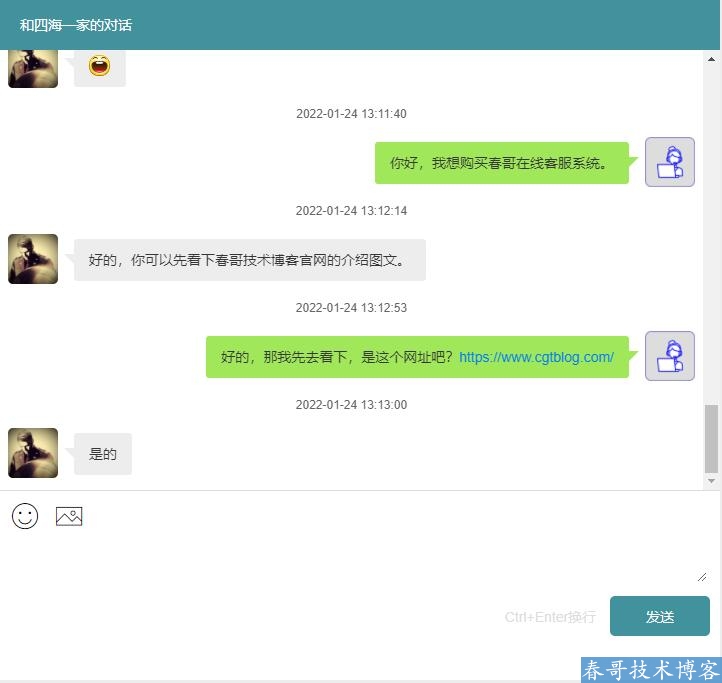Open the emoji picker smiley icon

(25, 516)
